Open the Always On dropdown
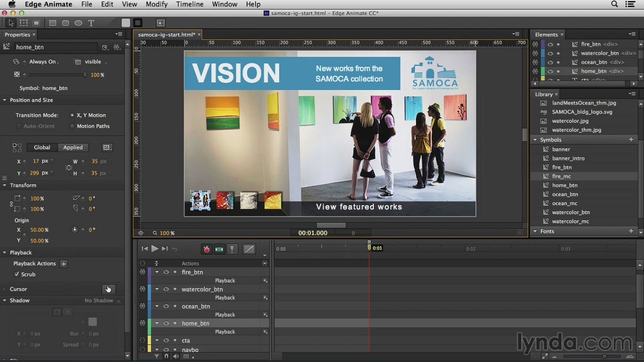 point(43,62)
